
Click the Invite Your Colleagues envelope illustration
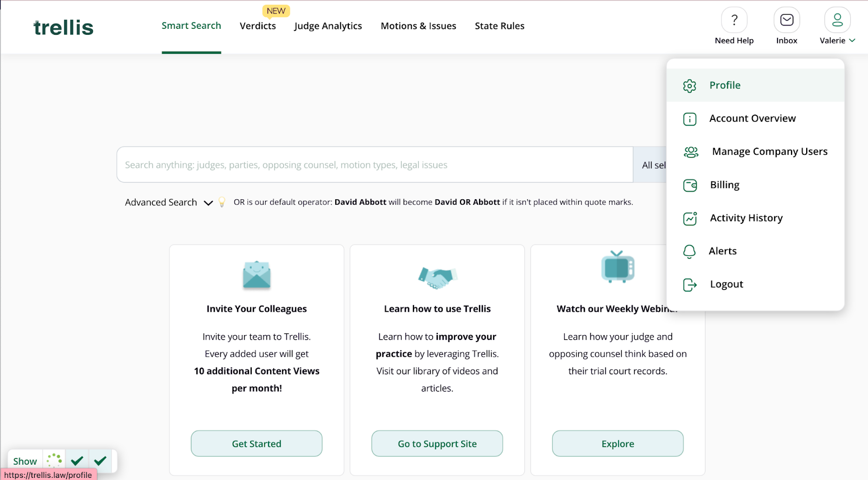coord(257,275)
